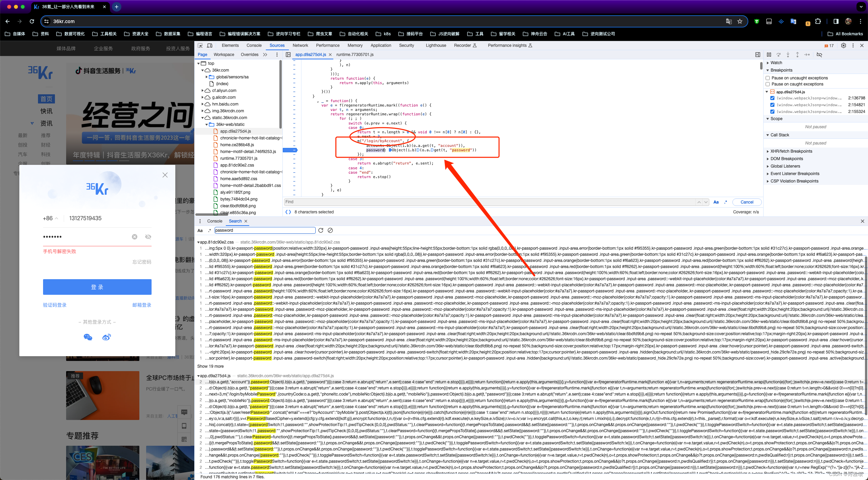The width and height of the screenshot is (868, 480).
Task: Toggle the device toolbar icon
Action: coord(210,45)
